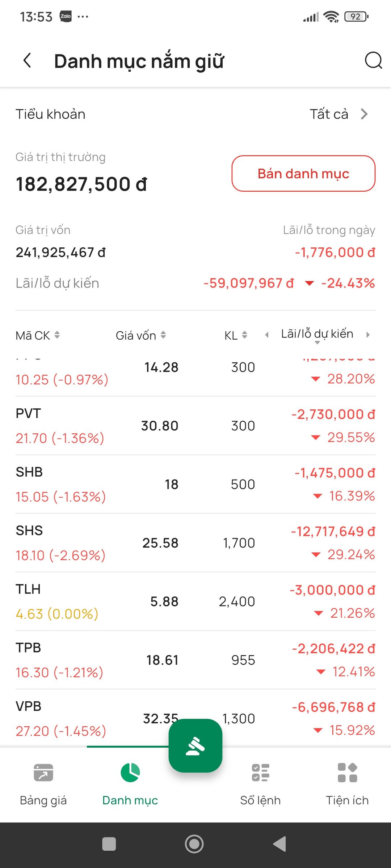Sort by KL column
This screenshot has width=391, height=868.
236,335
